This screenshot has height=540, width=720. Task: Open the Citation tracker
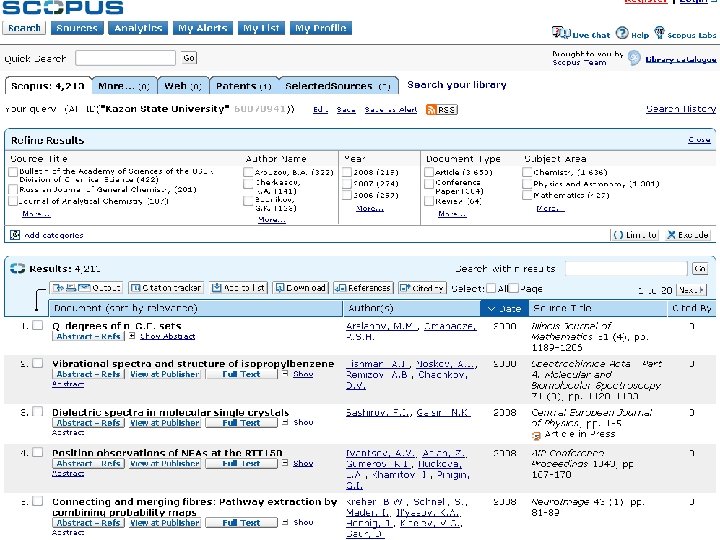pos(166,288)
